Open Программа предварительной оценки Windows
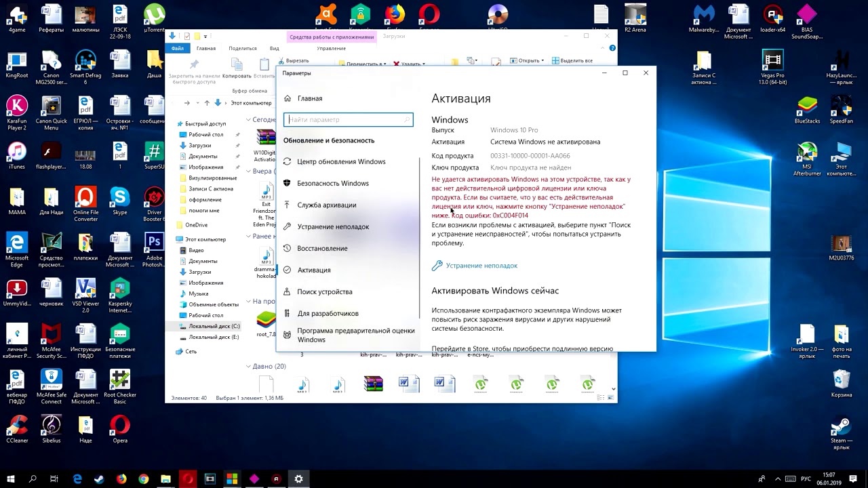868x488 pixels. click(x=349, y=335)
